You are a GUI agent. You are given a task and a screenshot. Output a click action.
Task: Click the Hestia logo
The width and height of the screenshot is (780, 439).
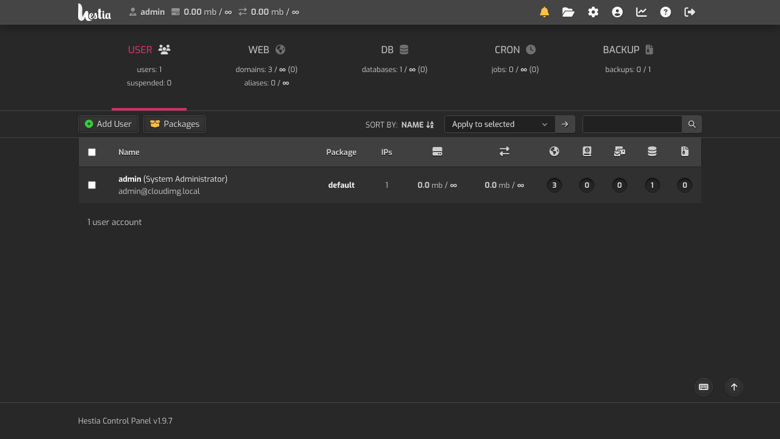pos(94,12)
